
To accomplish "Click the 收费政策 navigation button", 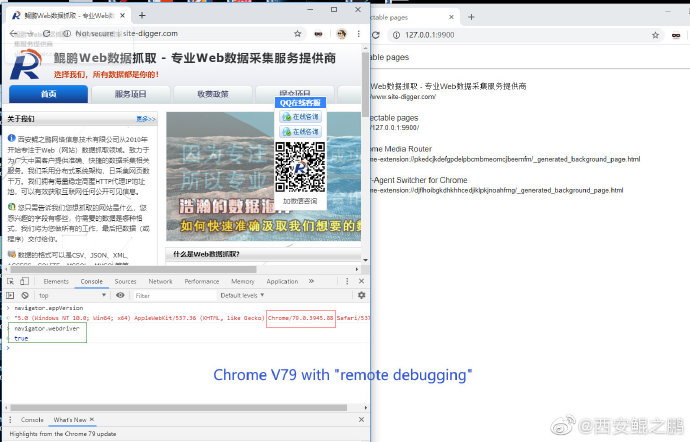I will pos(213,94).
